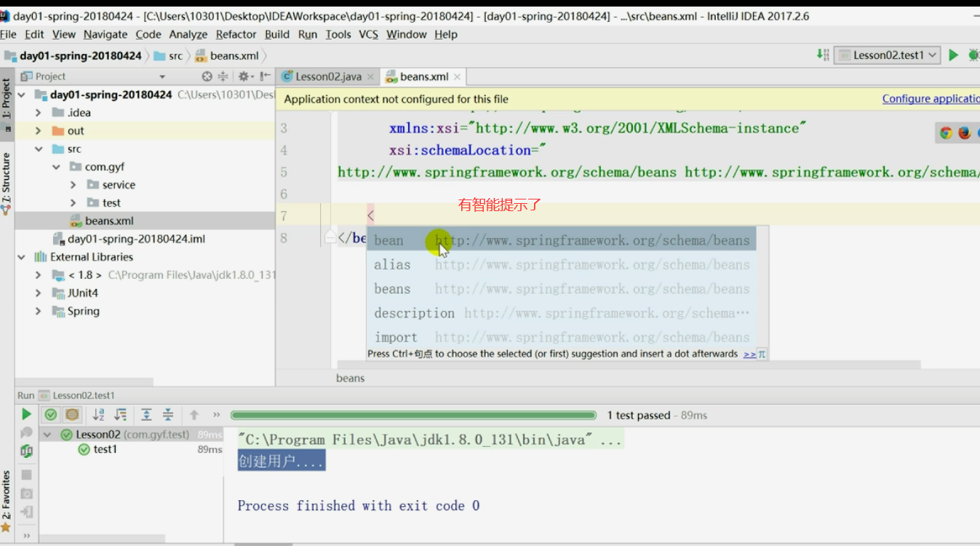Toggle Show Passed tests filter

(51, 415)
